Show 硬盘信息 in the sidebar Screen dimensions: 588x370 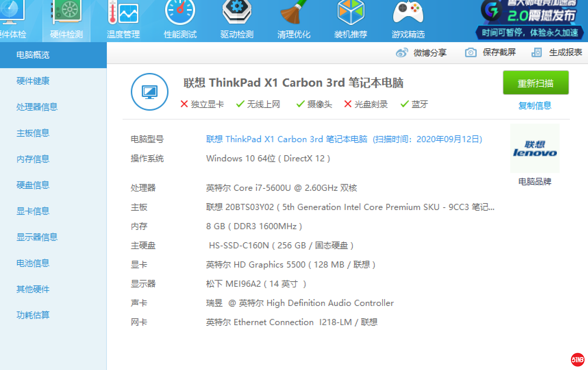33,185
